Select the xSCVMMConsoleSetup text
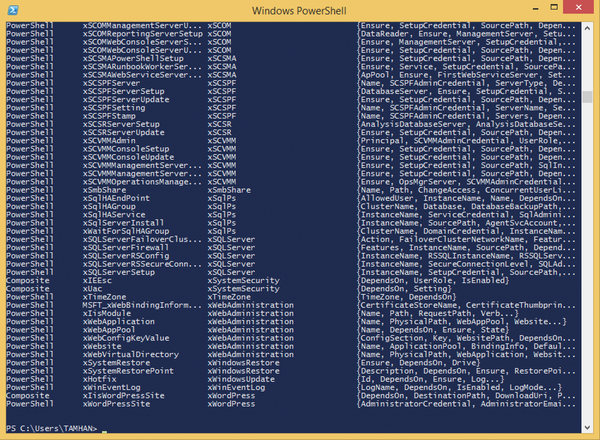This screenshot has height=440, width=600. [x=126, y=149]
